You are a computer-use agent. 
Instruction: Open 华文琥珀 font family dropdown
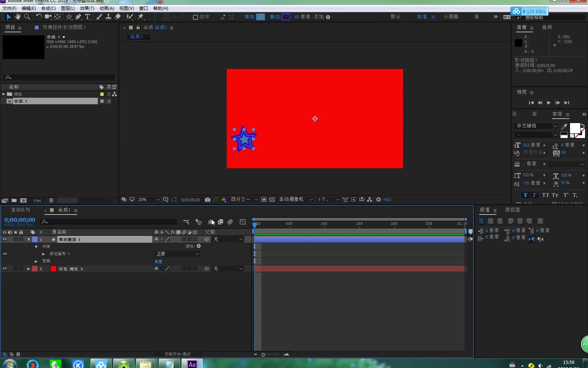(536, 126)
